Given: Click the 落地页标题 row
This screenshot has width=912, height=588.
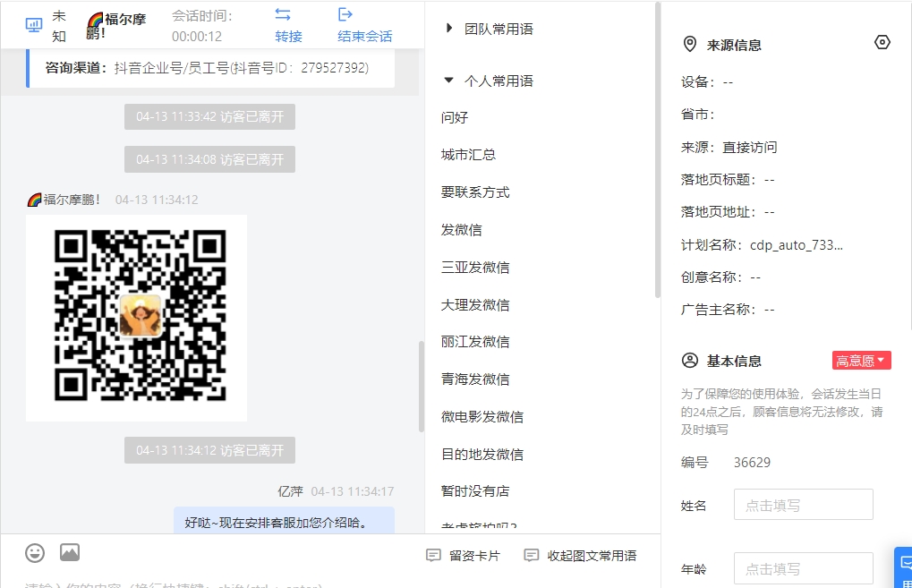Looking at the screenshot, I should click(x=729, y=180).
